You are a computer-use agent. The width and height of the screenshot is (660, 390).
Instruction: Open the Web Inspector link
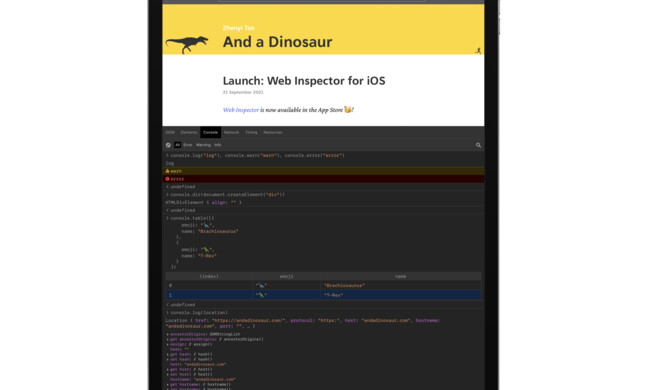pos(241,110)
